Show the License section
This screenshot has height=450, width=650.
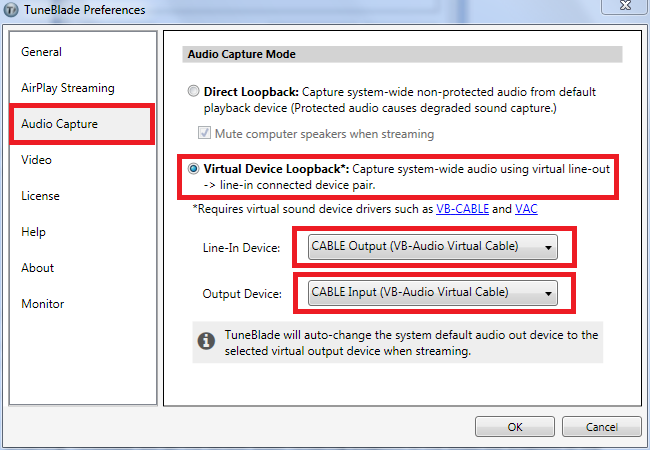40,196
